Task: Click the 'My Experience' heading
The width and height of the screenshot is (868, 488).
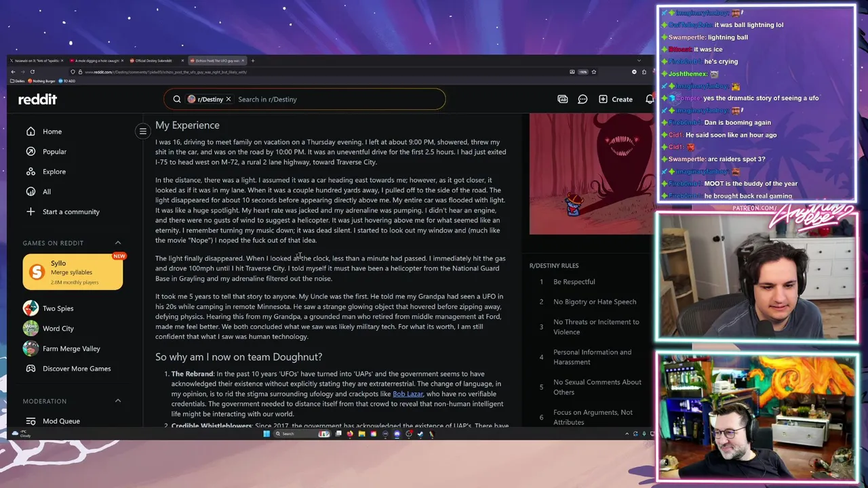Action: coord(187,125)
